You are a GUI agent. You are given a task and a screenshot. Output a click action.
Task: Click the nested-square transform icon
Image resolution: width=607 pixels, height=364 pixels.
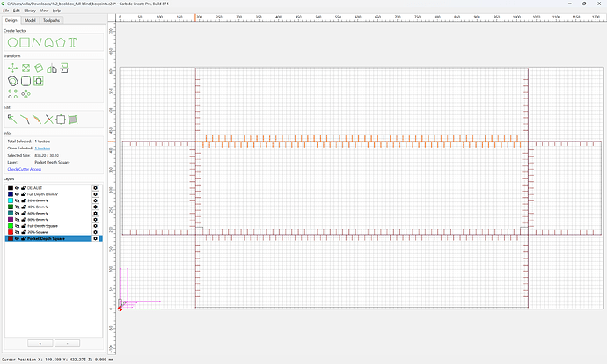click(39, 81)
